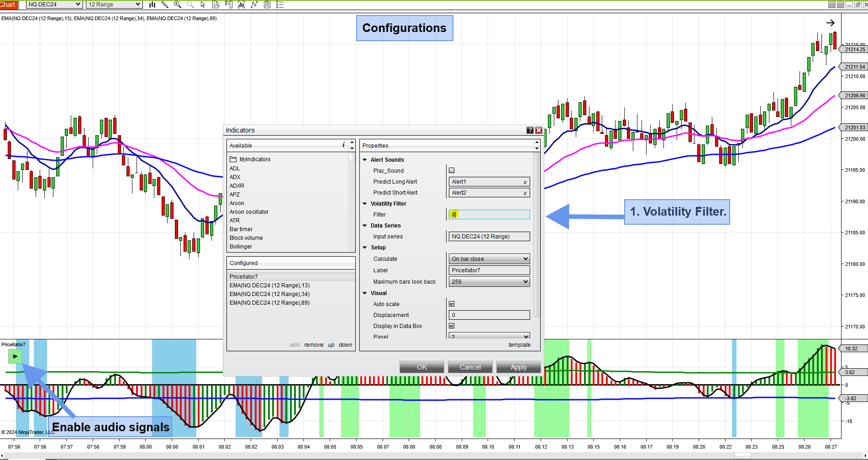Select ATR in Available list

[235, 221]
